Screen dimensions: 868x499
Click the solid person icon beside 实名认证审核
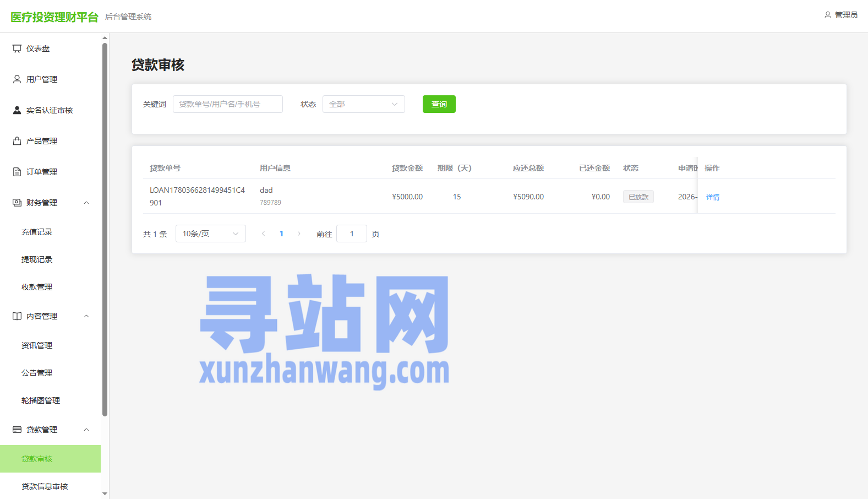[17, 110]
